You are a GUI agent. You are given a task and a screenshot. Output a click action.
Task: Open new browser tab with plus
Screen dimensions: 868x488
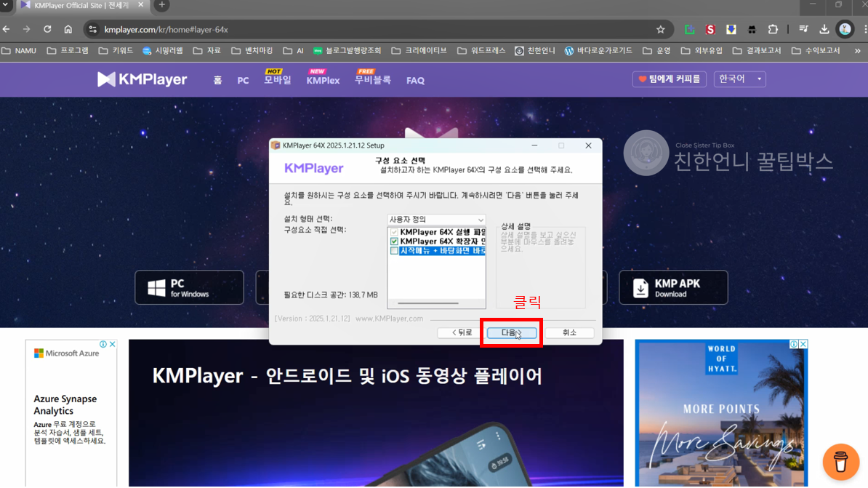161,5
